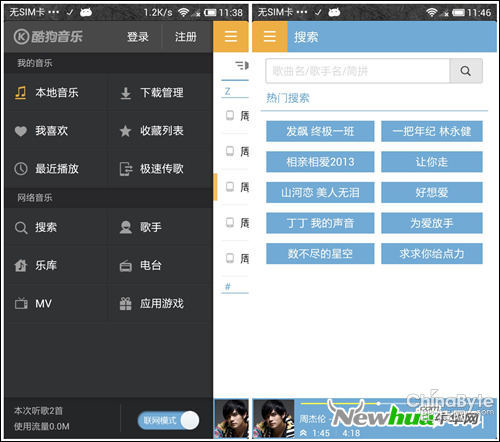Open 电台 radio station section
Viewport: 500px width, 442px height.
[161, 266]
